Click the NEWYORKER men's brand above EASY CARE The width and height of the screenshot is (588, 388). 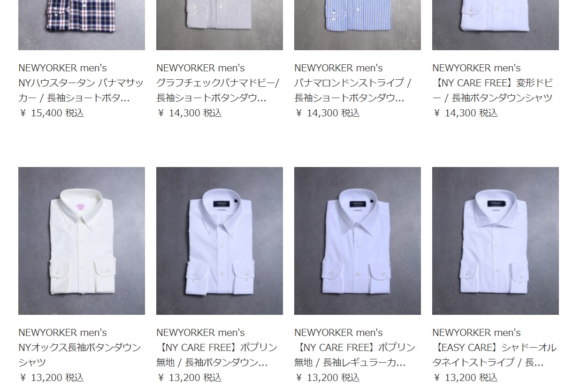[476, 333]
